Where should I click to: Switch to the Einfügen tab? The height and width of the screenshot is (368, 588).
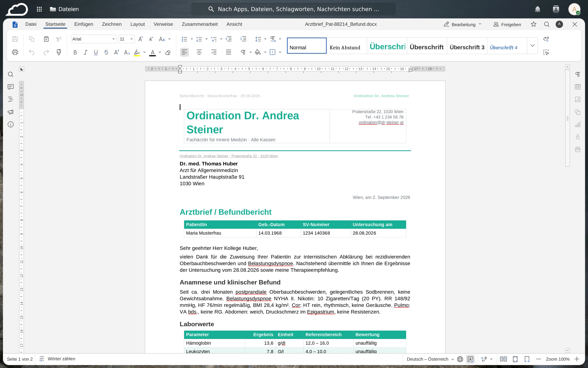84,24
